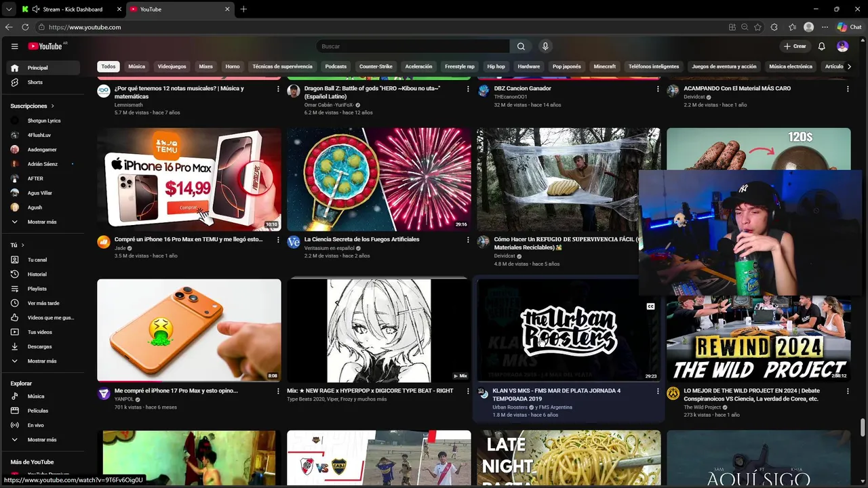Image resolution: width=868 pixels, height=488 pixels.
Task: Play the fireworks science thumbnail
Action: point(379,180)
